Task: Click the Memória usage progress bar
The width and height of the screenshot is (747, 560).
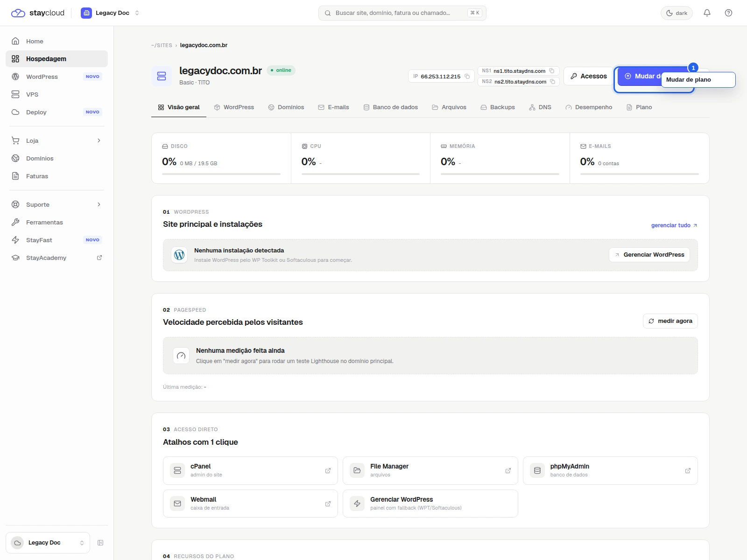Action: click(500, 174)
